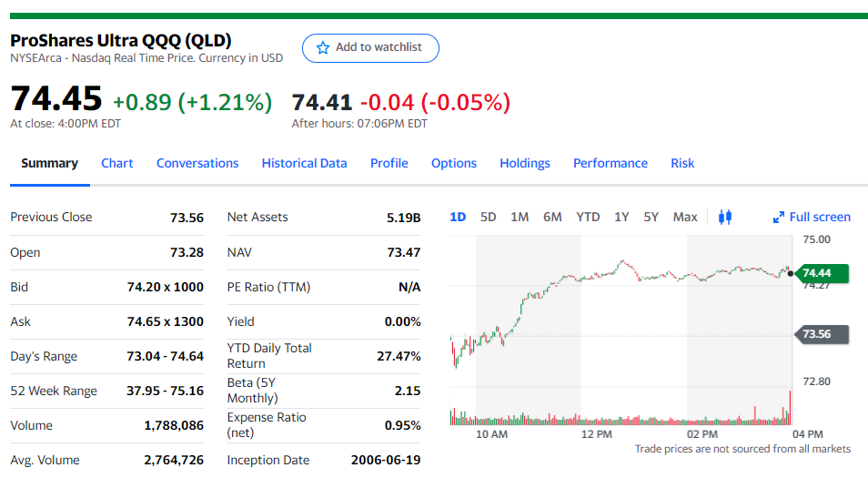Show the 5Y chart range

(x=651, y=217)
